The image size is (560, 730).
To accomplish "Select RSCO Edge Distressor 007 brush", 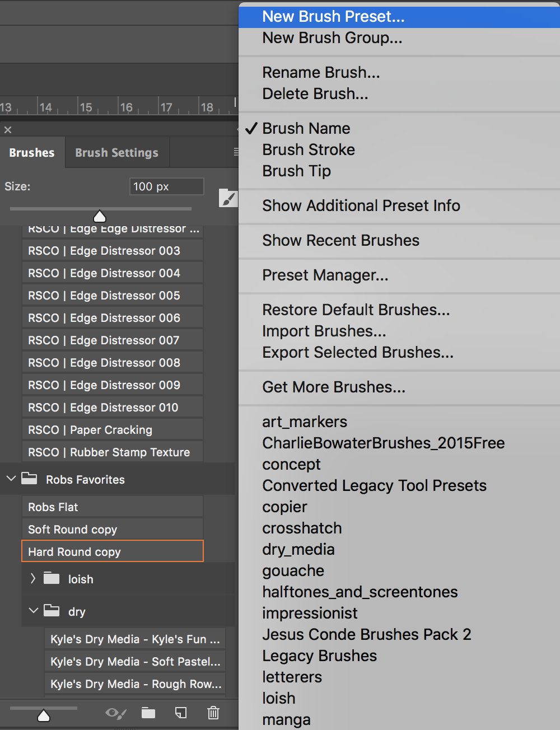I will [113, 340].
